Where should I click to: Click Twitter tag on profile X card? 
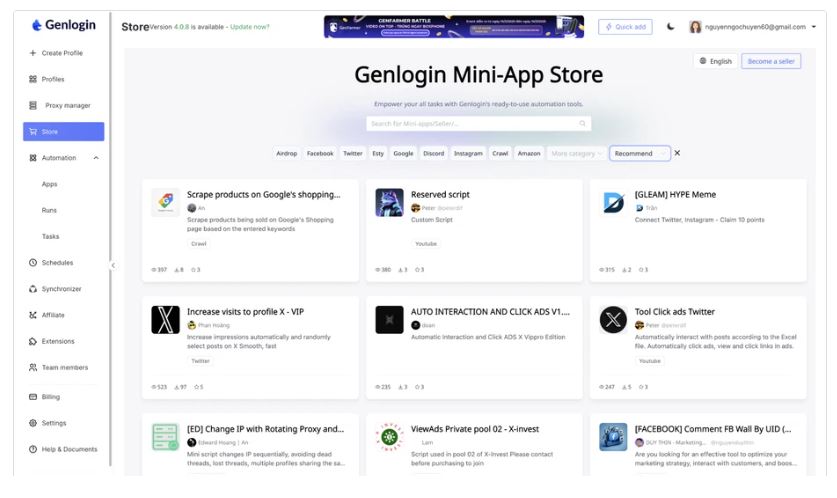[x=201, y=361]
